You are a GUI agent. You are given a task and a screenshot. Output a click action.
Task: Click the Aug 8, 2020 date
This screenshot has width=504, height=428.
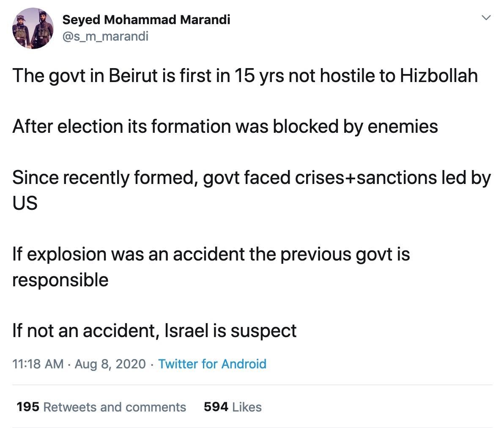click(110, 364)
